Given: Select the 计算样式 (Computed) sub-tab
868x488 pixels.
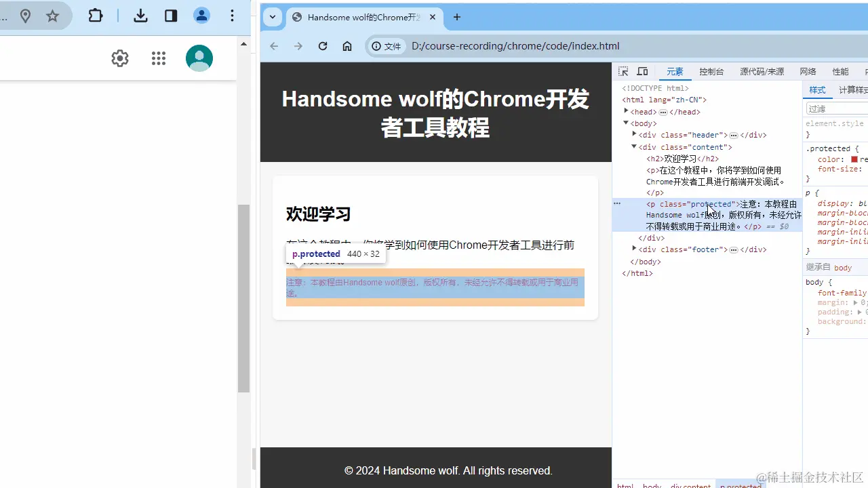Looking at the screenshot, I should (853, 90).
